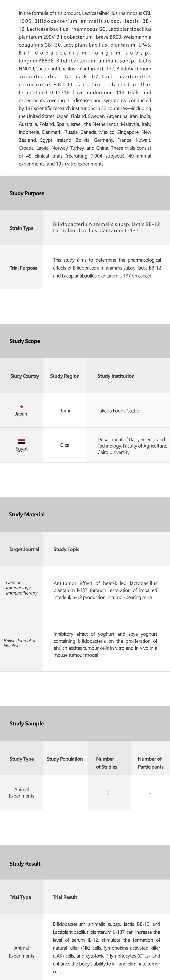
Task: Select the Study Scope section header
Action: 25,341
